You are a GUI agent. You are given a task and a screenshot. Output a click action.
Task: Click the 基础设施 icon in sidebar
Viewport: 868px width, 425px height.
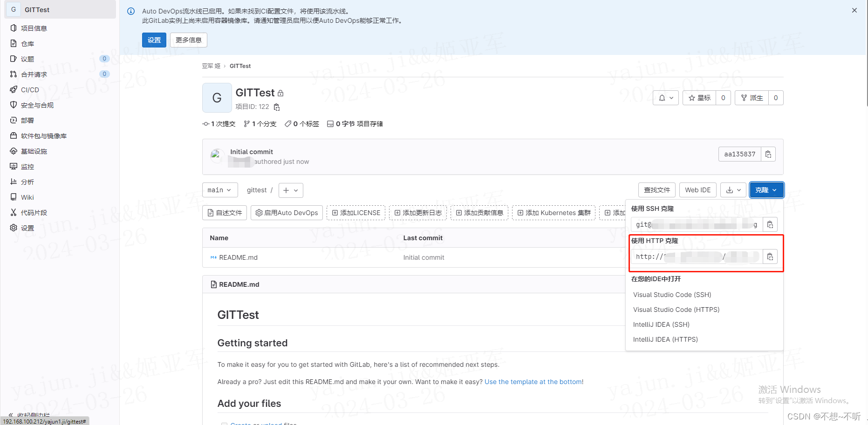[x=14, y=151]
